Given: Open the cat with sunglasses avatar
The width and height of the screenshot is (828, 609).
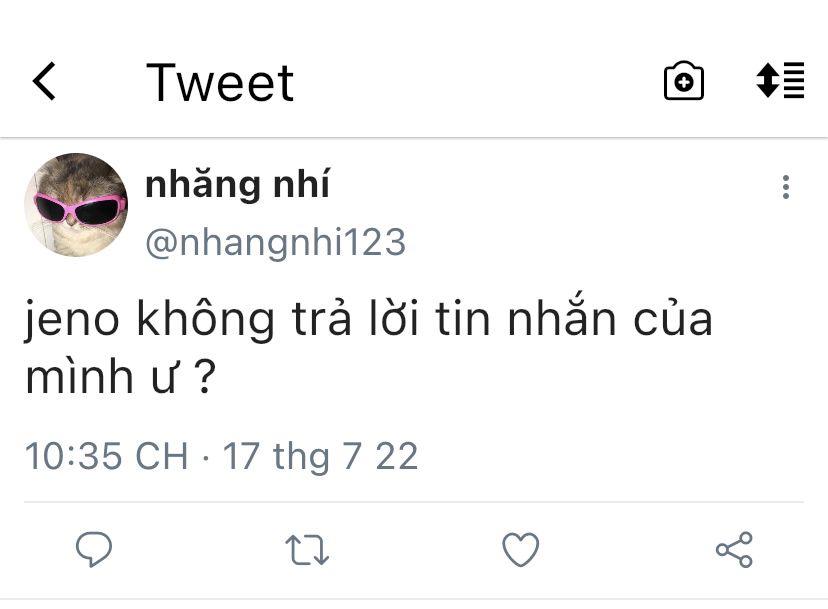Looking at the screenshot, I should click(76, 205).
